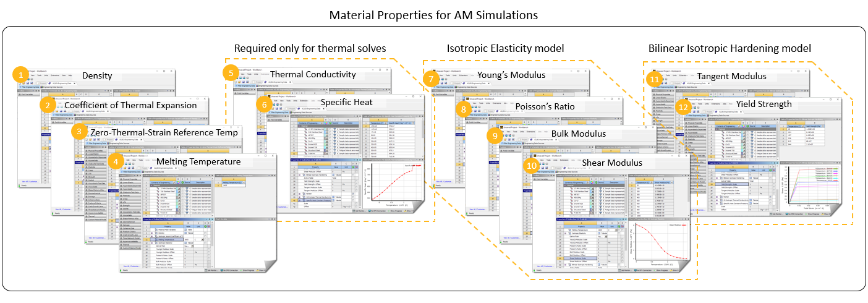Open the Units menu in Melting Temperature window
The image size is (868, 303).
coord(148,160)
